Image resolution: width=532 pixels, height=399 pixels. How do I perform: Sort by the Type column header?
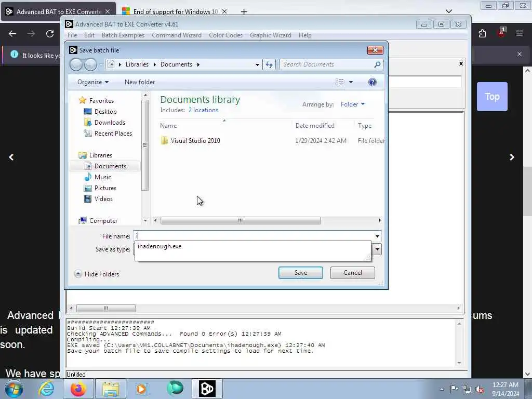point(365,126)
